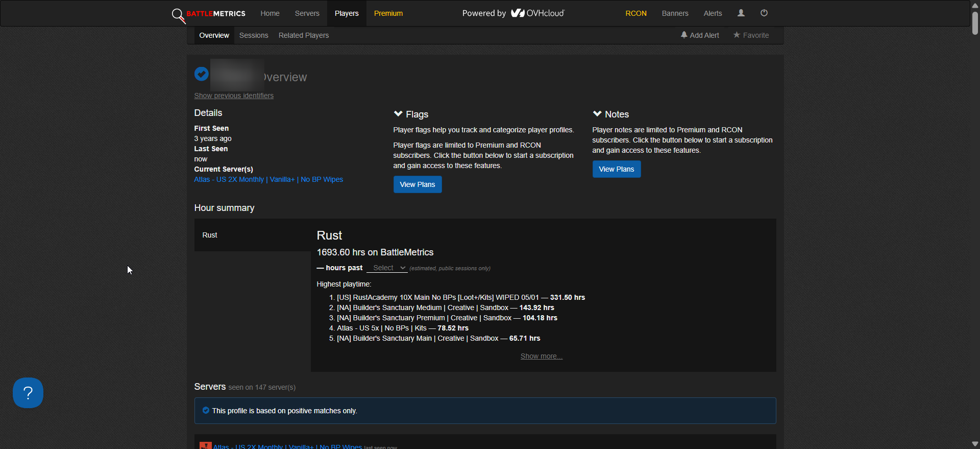This screenshot has width=980, height=449.
Task: Switch to the Overview tab
Action: [214, 35]
